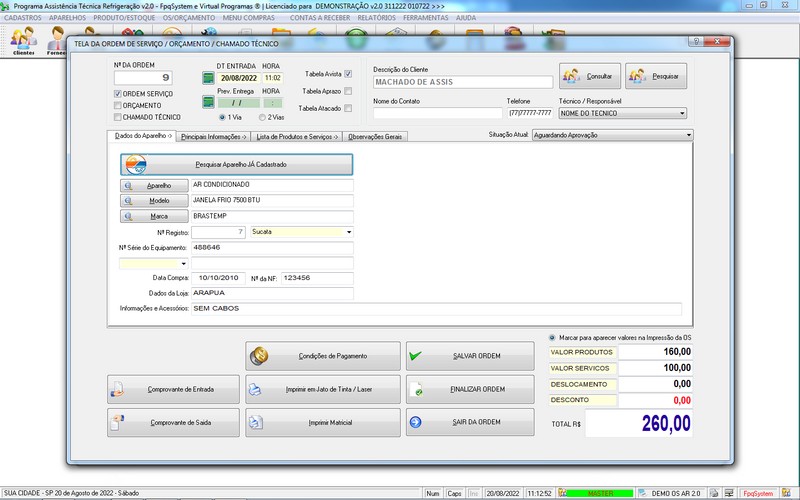The width and height of the screenshot is (800, 500).
Task: Click Pesquisar Aparelho JÁ Cadastrado
Action: click(236, 164)
